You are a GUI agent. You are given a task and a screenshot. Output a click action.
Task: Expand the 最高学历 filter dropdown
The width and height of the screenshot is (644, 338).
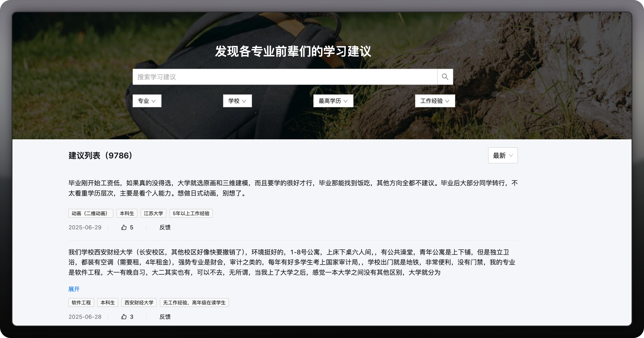point(333,101)
